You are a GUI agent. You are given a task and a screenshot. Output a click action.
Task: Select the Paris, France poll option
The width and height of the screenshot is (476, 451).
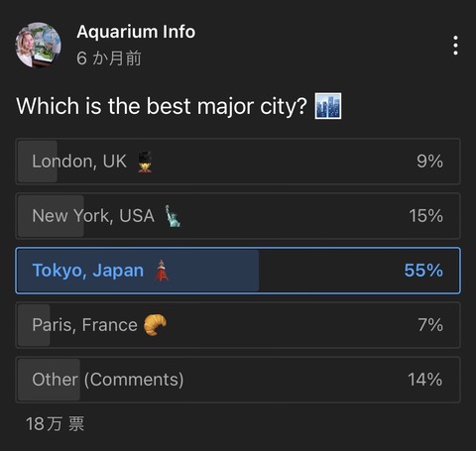(238, 325)
